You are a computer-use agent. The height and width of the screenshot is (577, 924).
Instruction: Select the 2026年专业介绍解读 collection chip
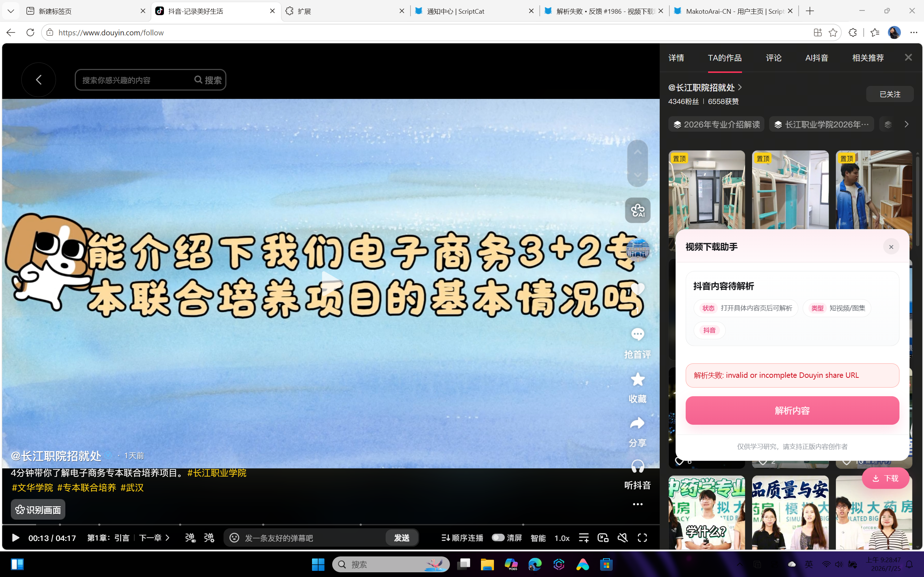click(716, 124)
